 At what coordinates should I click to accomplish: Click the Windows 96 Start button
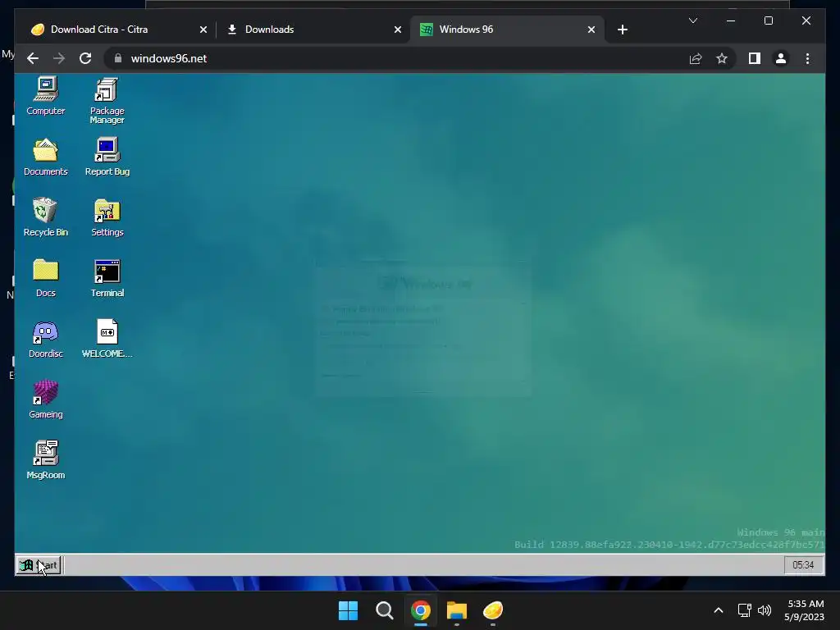click(x=38, y=565)
